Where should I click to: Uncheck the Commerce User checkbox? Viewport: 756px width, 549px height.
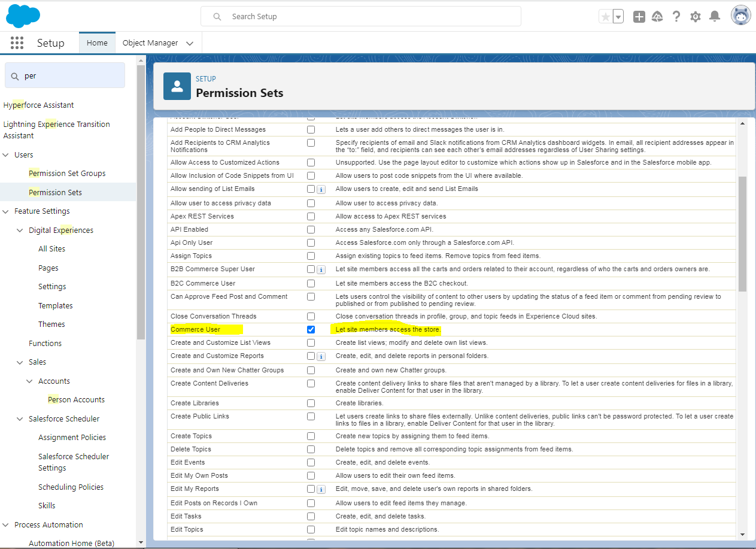click(311, 329)
